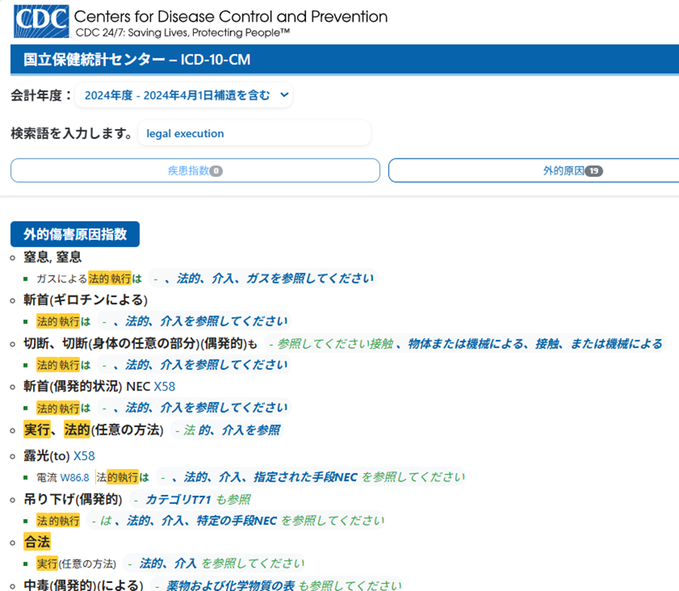Click the 国立保健統計センター – ICD-10-CM header title

coord(137,59)
